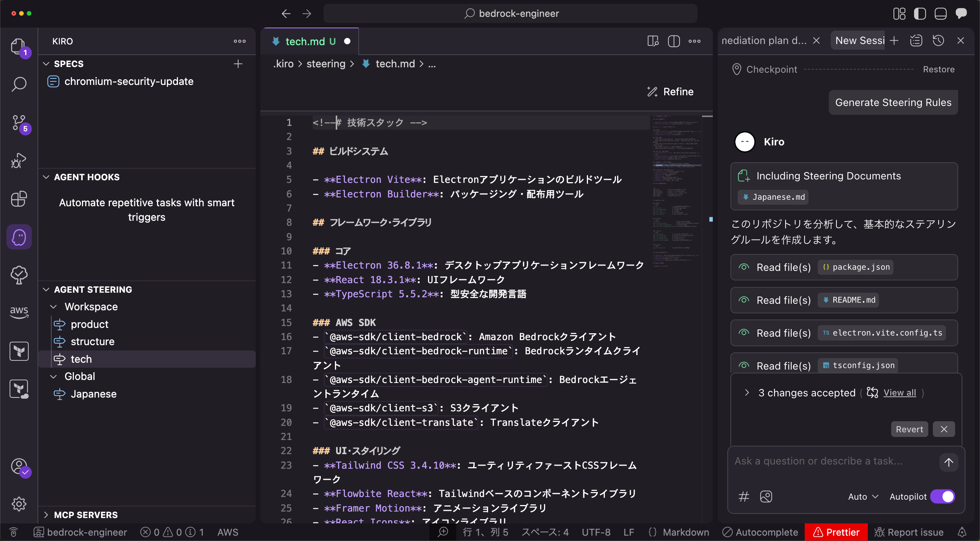Collapse the SPECS section
The image size is (980, 541).
tap(46, 64)
